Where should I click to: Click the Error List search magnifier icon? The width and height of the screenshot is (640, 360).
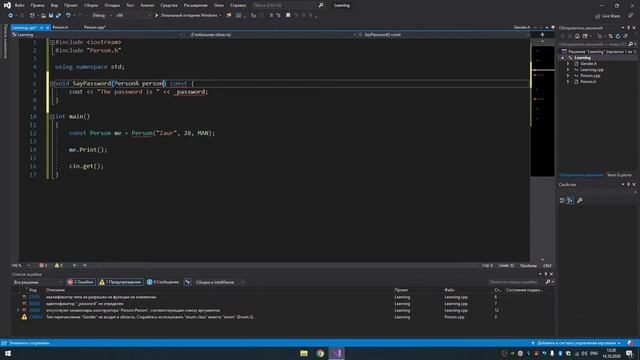click(548, 282)
